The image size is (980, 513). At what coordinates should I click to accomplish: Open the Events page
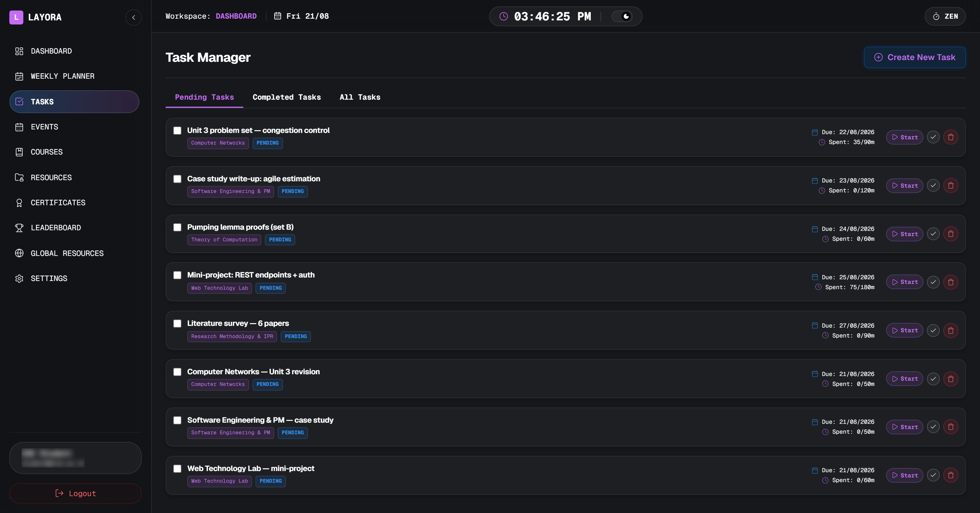[74, 127]
